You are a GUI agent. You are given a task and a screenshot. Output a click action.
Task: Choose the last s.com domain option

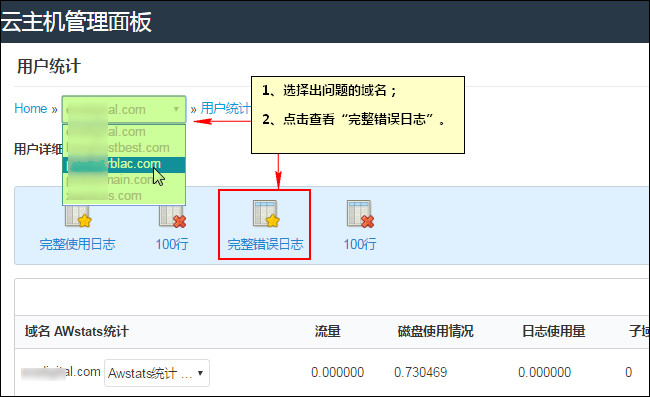(x=124, y=196)
